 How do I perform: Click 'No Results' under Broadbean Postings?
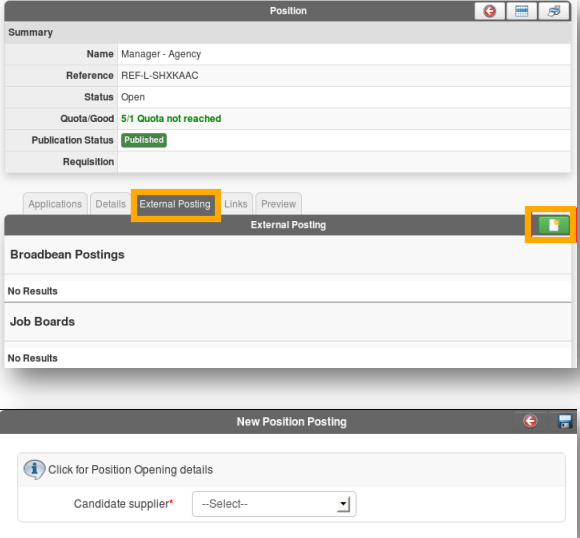(x=33, y=291)
